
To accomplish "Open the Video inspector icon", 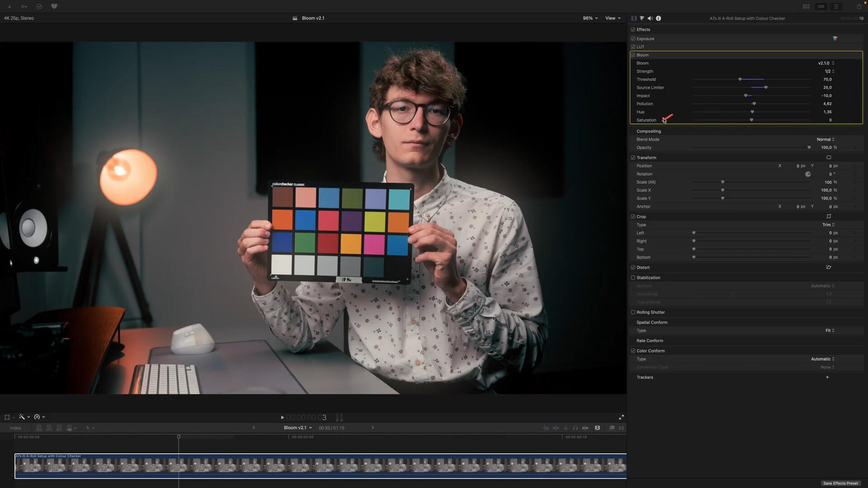I will [x=634, y=19].
